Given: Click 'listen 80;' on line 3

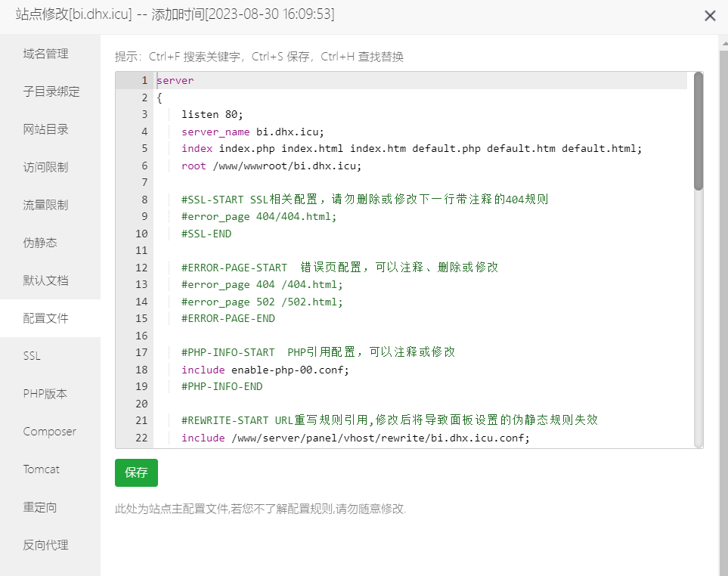Looking at the screenshot, I should pos(212,115).
